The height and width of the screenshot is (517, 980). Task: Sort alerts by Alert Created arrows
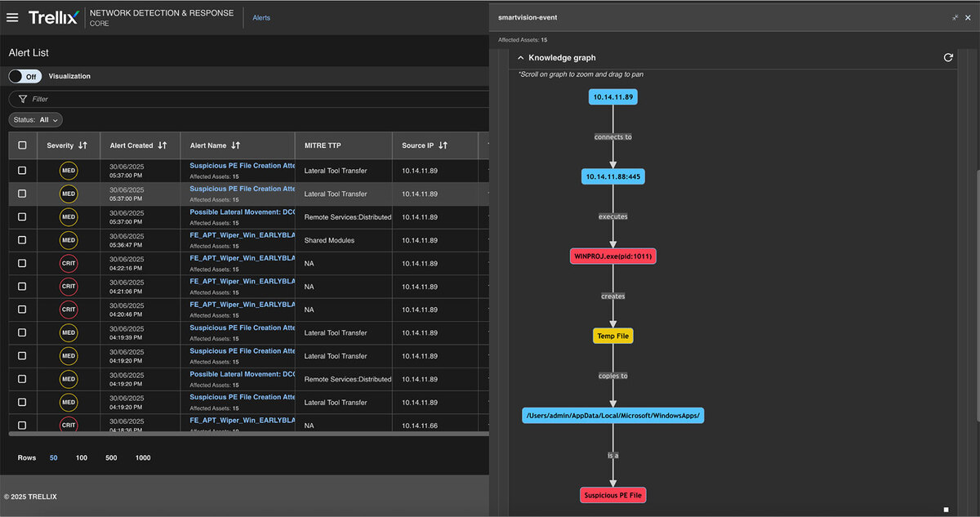[163, 145]
